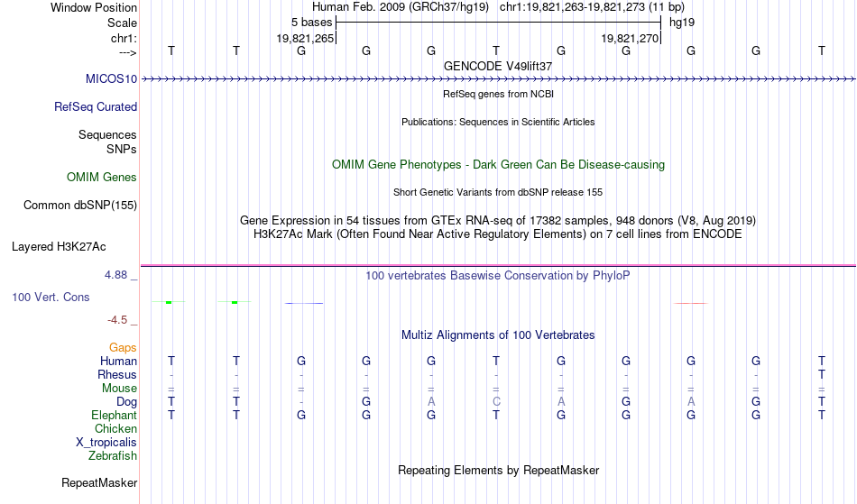Click the Common dbSNP(155) track label
Screen dimensions: 857x504
click(80, 205)
